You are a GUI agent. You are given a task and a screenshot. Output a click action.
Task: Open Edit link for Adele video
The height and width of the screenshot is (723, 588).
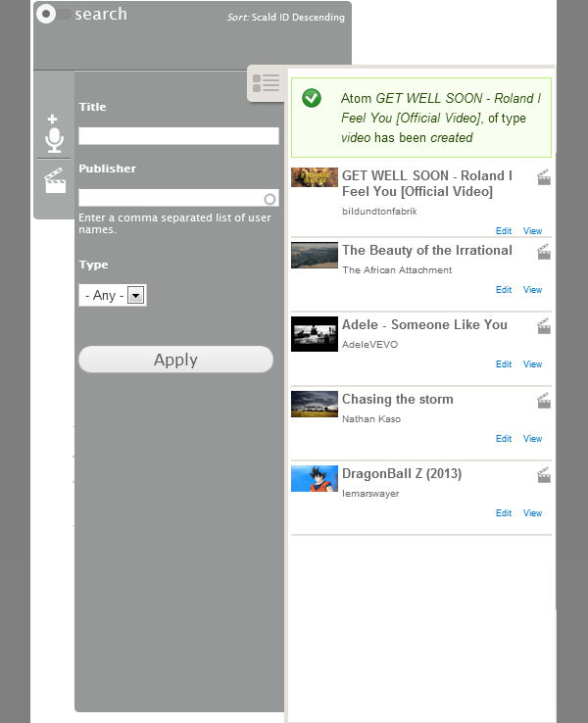(504, 364)
